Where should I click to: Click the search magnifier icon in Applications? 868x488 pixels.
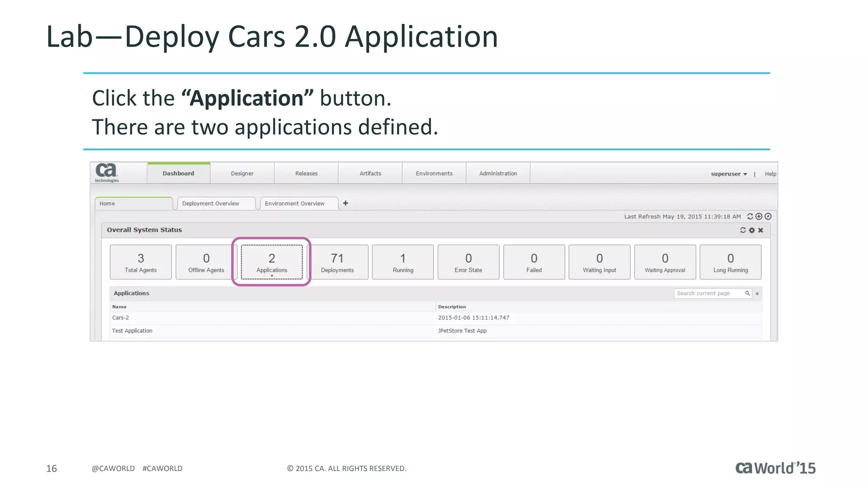(x=747, y=293)
